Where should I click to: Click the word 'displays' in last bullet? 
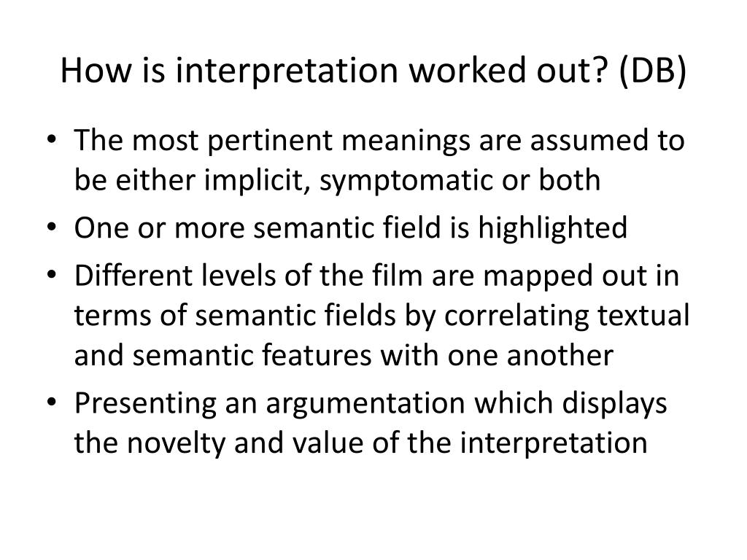pyautogui.click(x=614, y=404)
